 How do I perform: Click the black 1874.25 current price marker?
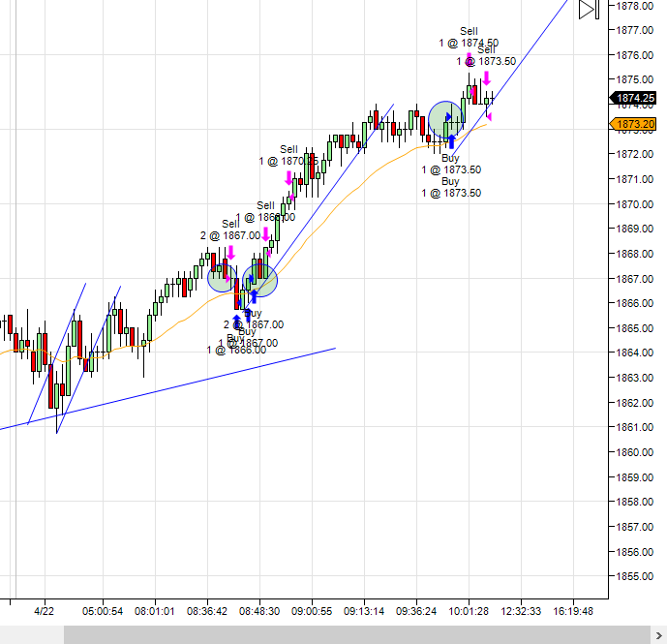(633, 99)
